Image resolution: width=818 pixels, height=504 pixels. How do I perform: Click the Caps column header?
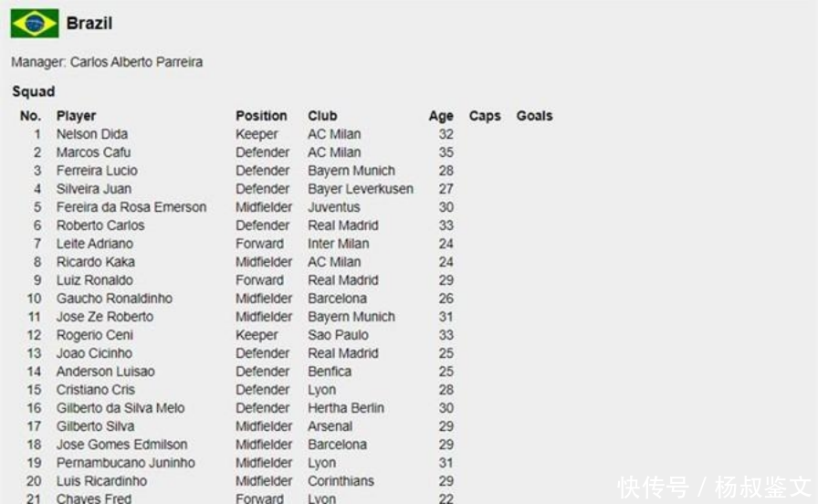(x=485, y=116)
